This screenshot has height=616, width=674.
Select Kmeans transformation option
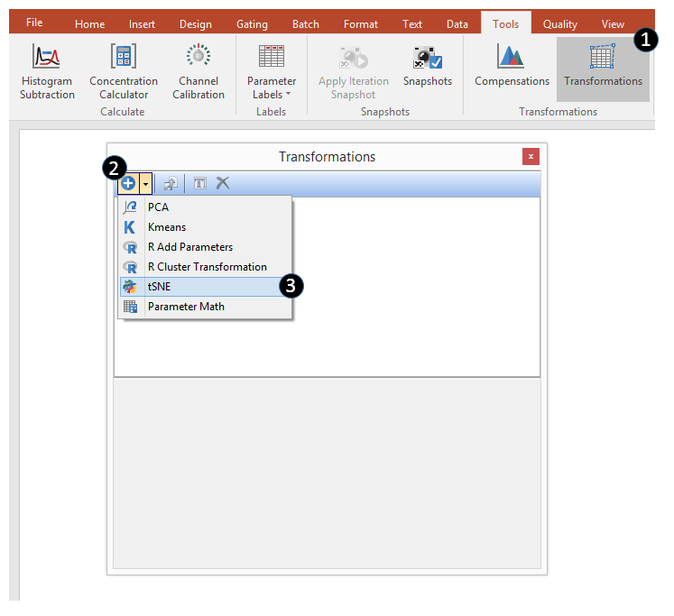coord(167,227)
